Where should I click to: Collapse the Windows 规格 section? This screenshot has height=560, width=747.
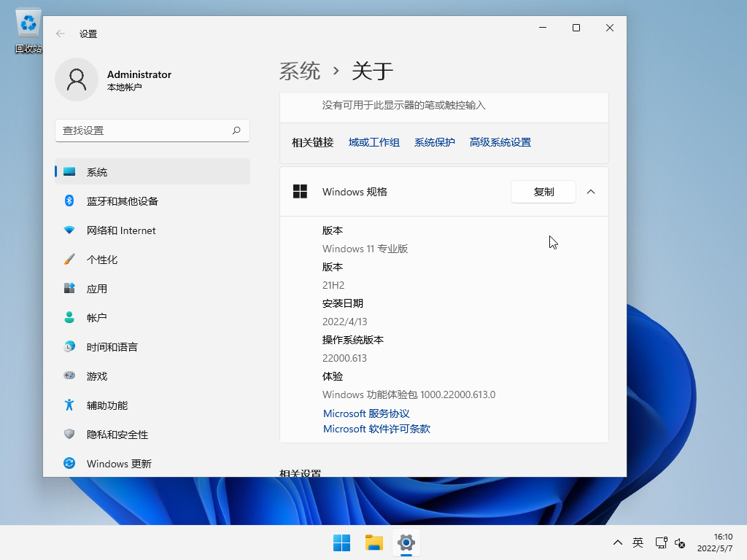(593, 192)
